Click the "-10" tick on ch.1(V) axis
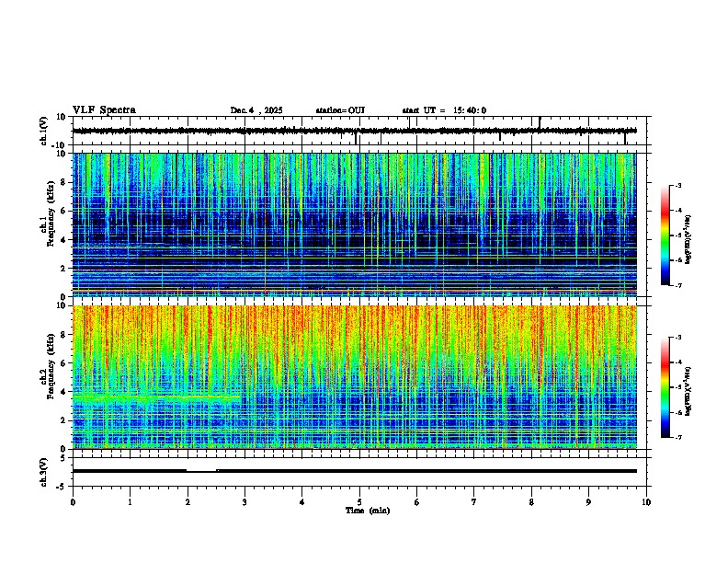Image resolution: width=728 pixels, height=563 pixels. tap(60, 145)
